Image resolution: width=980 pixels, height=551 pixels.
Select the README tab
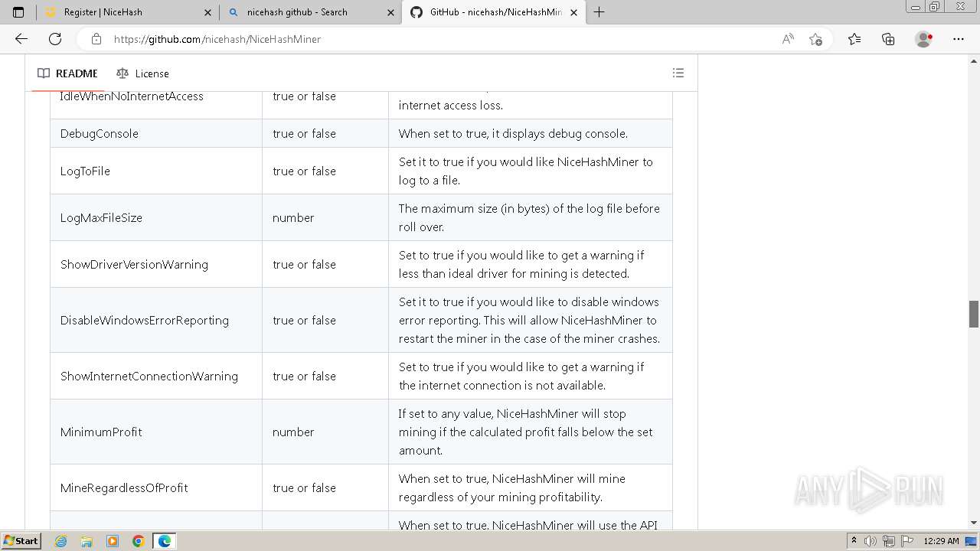coord(68,73)
